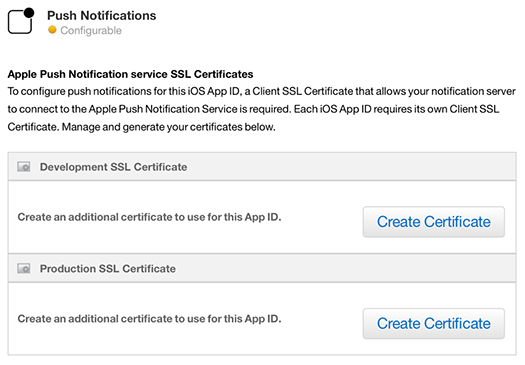This screenshot has width=525, height=365.
Task: Click the Configurable status label
Action: [x=91, y=30]
